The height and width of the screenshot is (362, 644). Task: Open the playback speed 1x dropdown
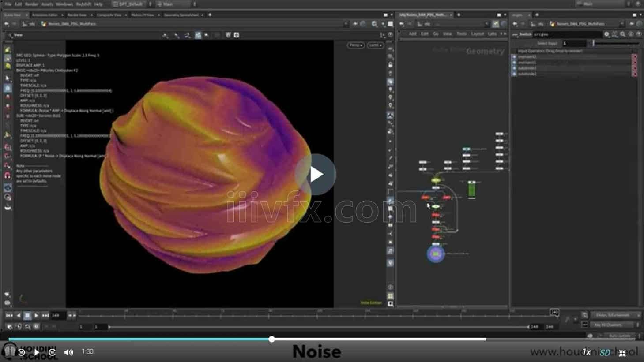point(587,351)
